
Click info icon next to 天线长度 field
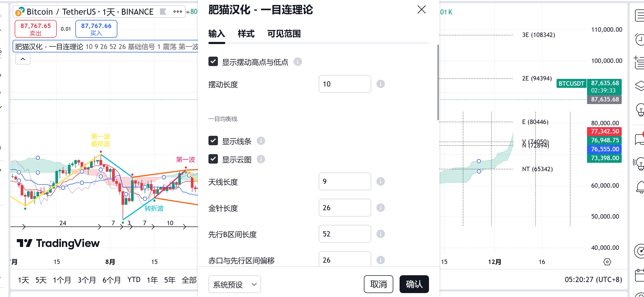(380, 181)
